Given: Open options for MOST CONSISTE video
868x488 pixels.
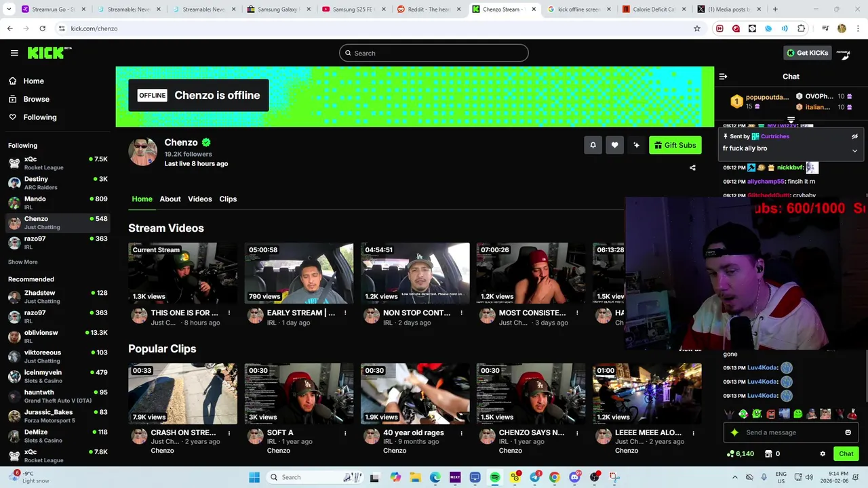Looking at the screenshot, I should coord(577,313).
